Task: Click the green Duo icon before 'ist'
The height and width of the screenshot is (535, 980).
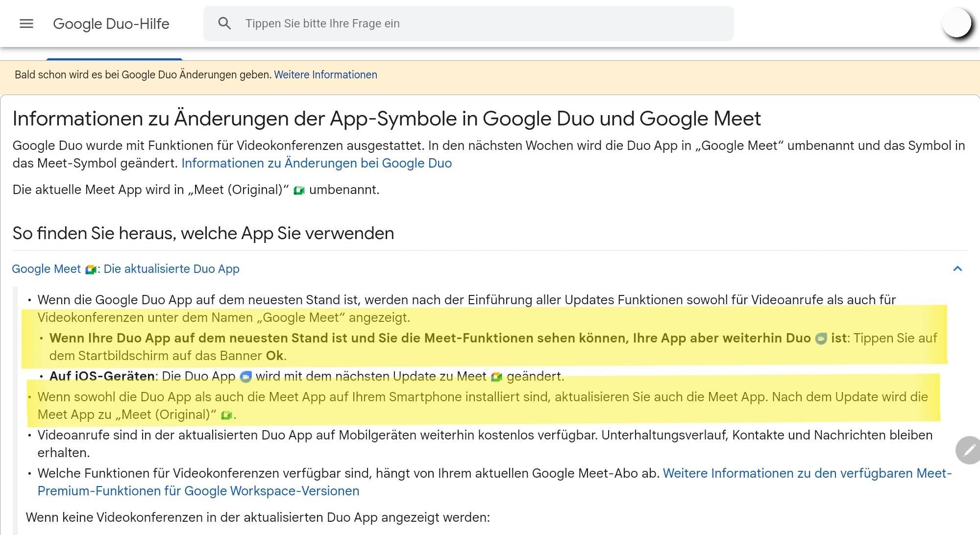Action: [x=821, y=339]
